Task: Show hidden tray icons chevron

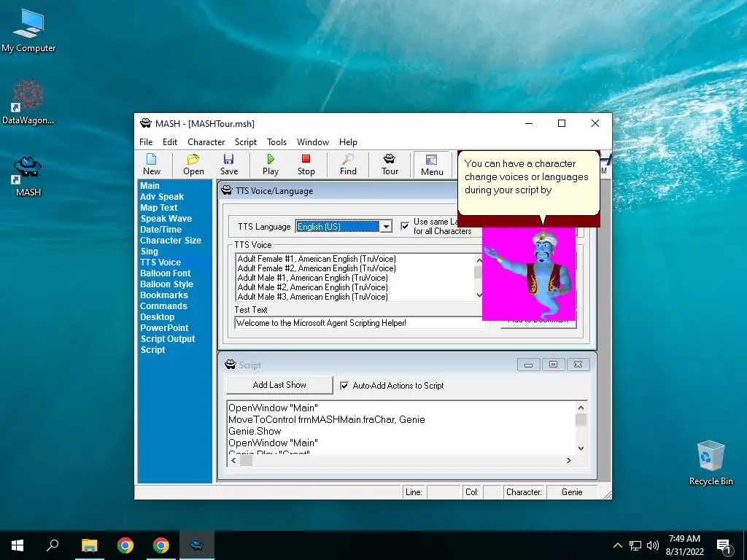Action: [x=617, y=545]
